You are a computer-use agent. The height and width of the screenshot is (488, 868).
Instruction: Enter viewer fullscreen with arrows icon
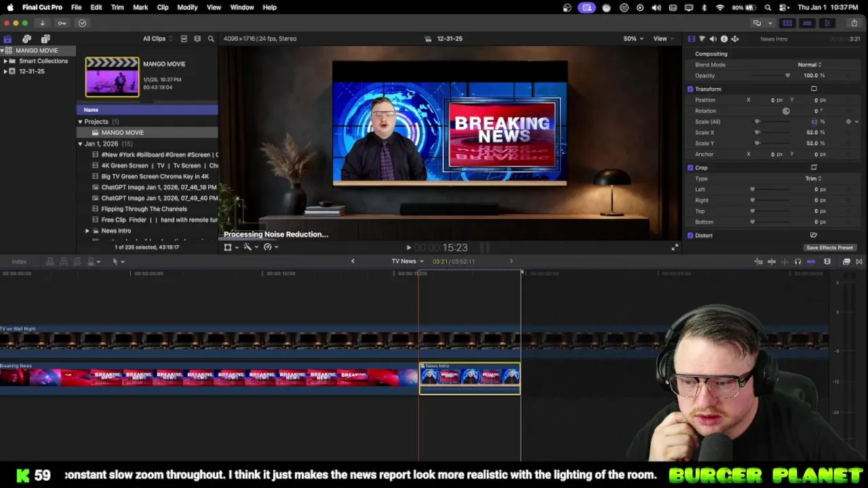(675, 247)
